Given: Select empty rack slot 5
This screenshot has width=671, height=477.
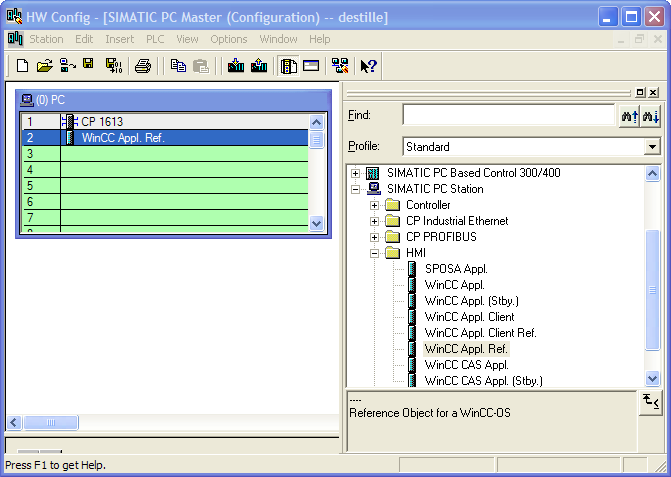Looking at the screenshot, I should coord(165,186).
